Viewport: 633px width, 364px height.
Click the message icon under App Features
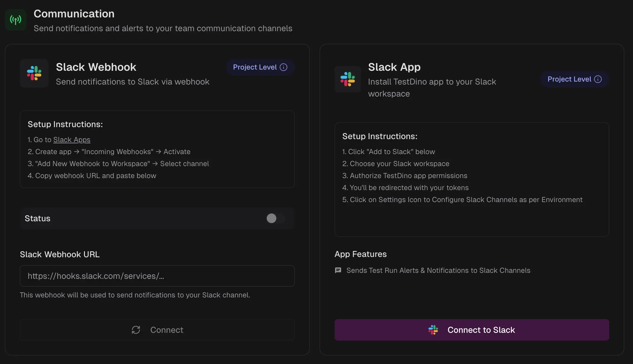338,270
